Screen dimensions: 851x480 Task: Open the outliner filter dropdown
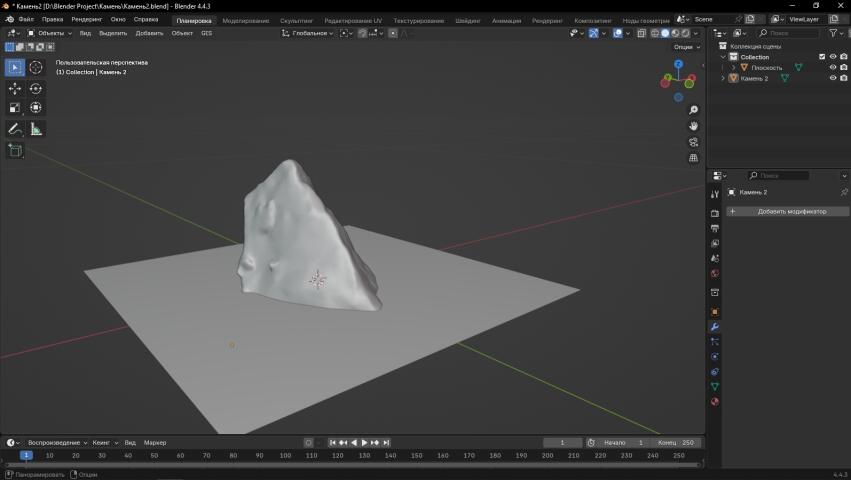836,33
